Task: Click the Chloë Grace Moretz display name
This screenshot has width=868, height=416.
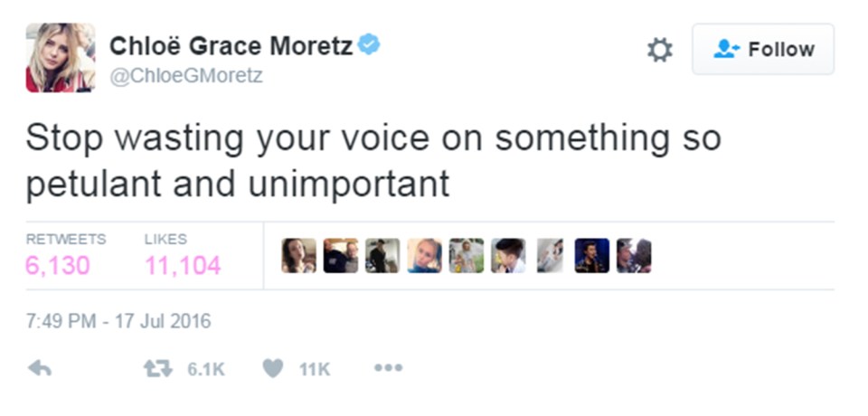Action: [x=231, y=46]
